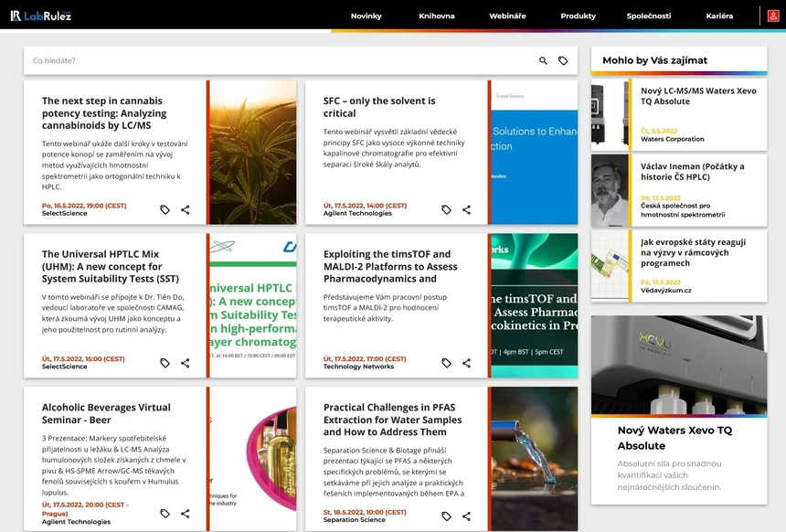Image resolution: width=786 pixels, height=532 pixels.
Task: Open the Kariéra menu
Action: click(x=719, y=16)
